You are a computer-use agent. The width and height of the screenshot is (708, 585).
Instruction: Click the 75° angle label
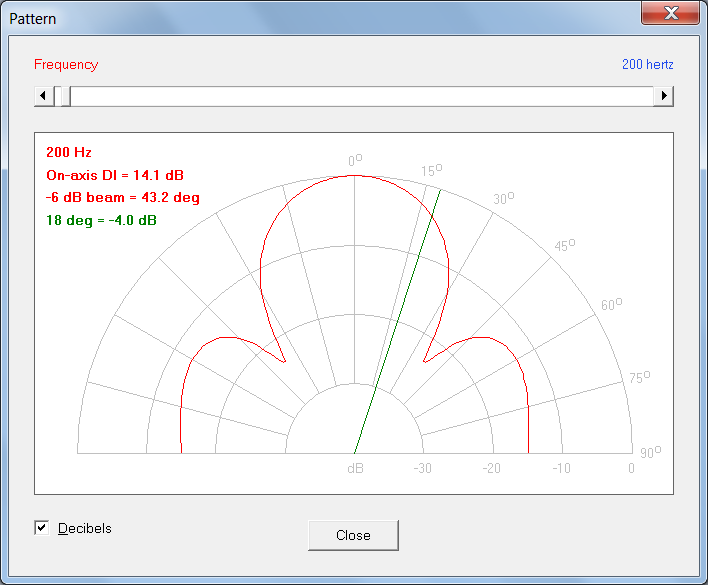(x=640, y=377)
